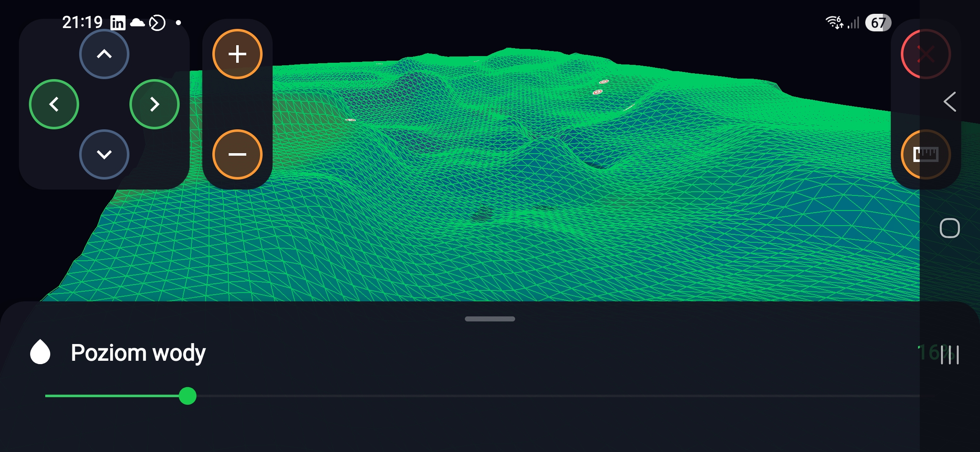The height and width of the screenshot is (452, 980).
Task: Select lower red target marker on terrain
Action: 598,92
